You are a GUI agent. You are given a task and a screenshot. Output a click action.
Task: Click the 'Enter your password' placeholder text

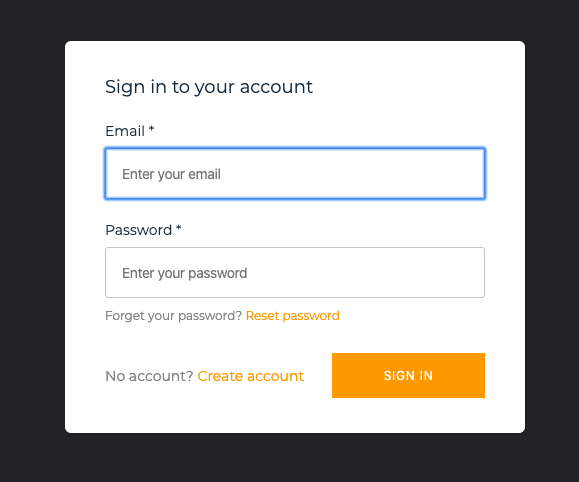(185, 273)
